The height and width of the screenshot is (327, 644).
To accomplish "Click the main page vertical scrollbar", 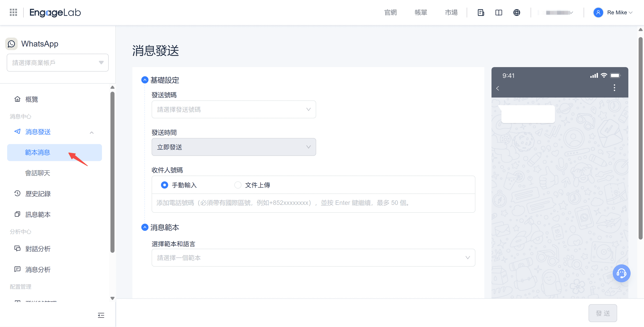I will 640,138.
